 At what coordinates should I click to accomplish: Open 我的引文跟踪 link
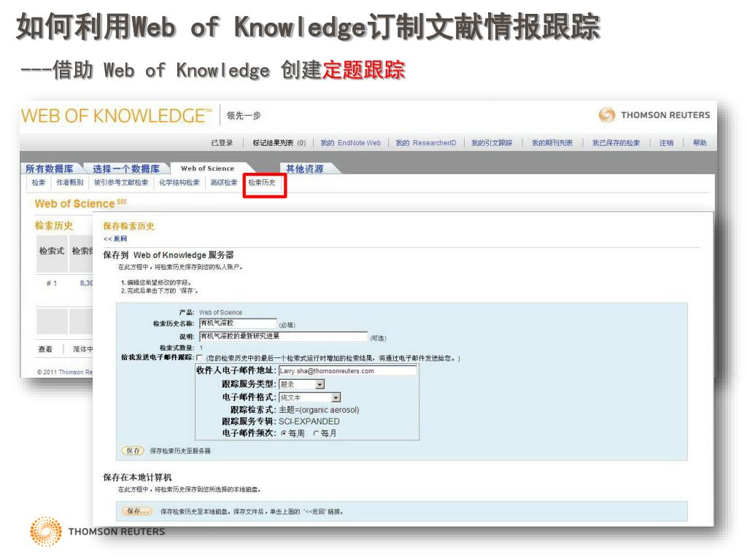click(492, 143)
